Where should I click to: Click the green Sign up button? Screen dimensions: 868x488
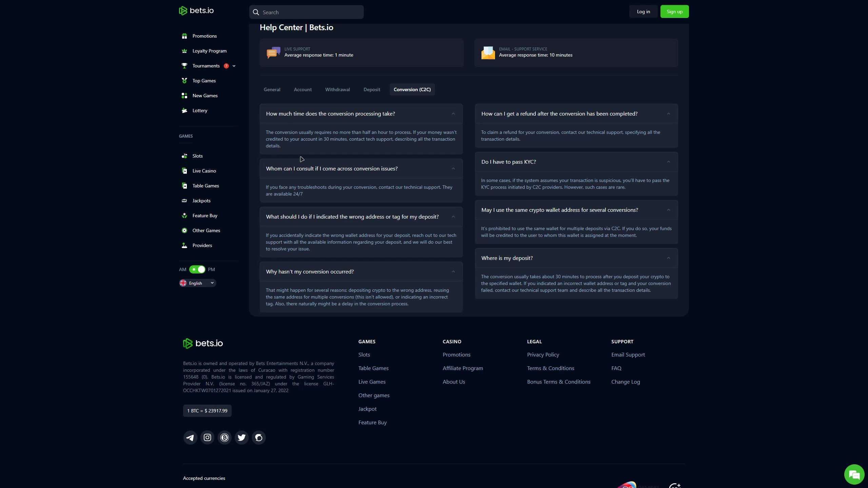[675, 12]
